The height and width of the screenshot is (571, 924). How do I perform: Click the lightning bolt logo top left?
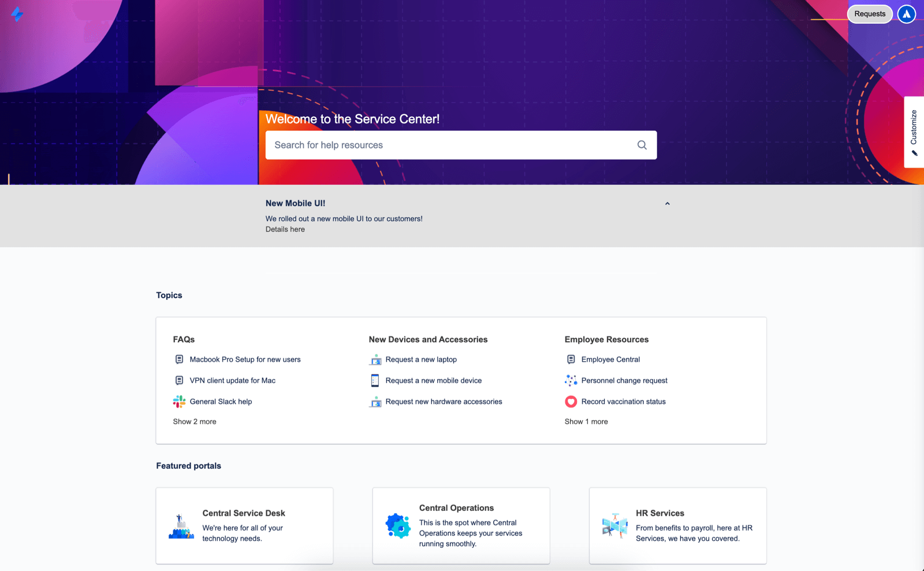(17, 15)
